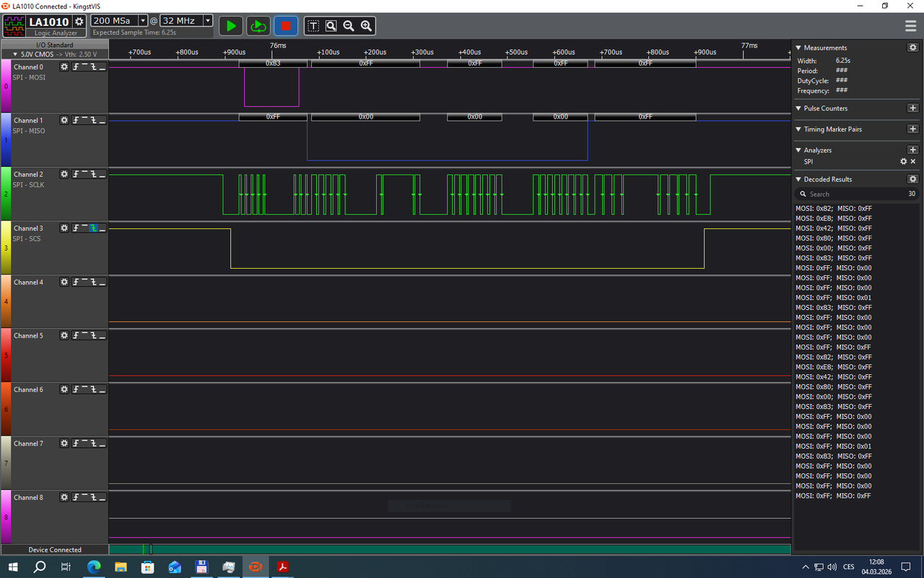Open Windows Start menu
Image resolution: width=924 pixels, height=578 pixels.
tap(12, 567)
